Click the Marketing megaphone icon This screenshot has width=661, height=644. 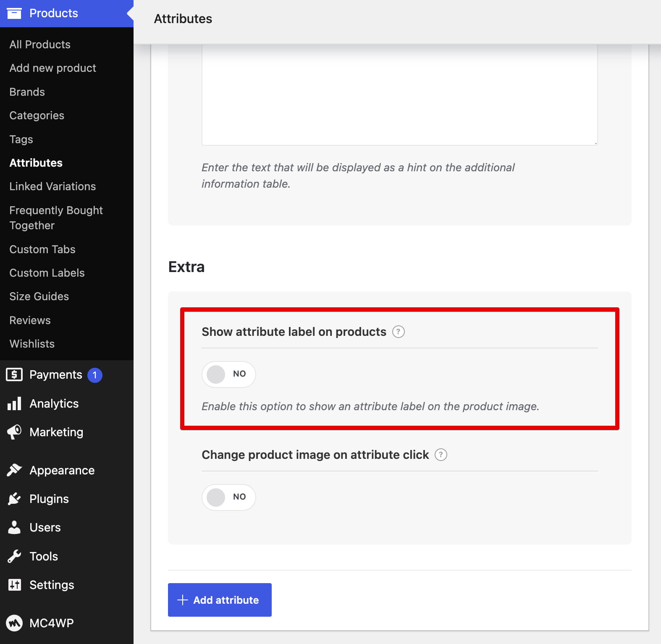point(14,432)
